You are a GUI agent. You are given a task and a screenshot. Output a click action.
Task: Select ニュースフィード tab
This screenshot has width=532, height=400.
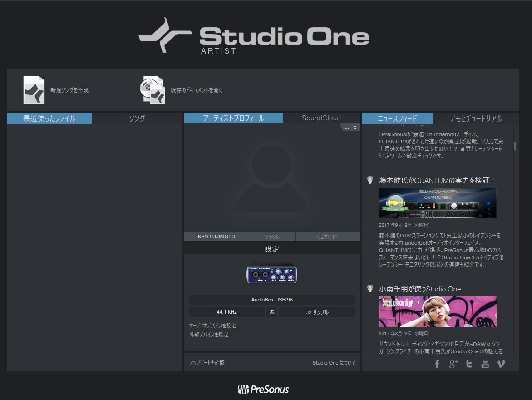coord(397,119)
